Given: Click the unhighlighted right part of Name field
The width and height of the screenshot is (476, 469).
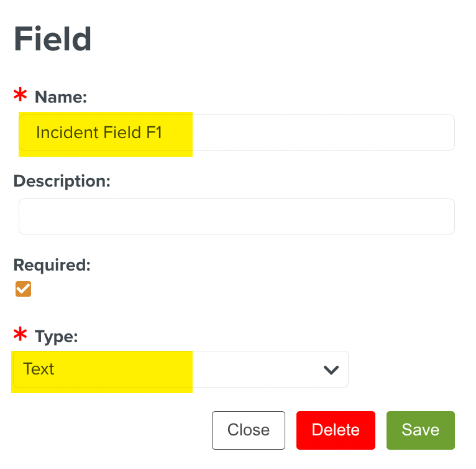Looking at the screenshot, I should [323, 132].
